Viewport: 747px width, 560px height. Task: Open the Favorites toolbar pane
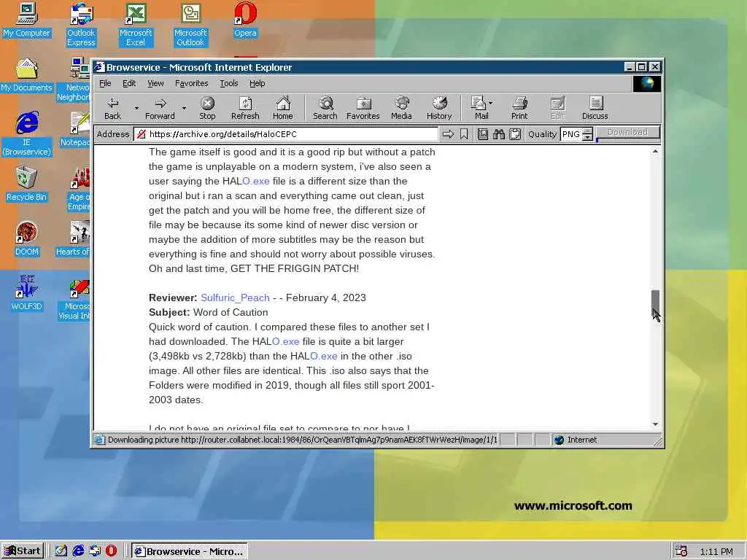pos(363,108)
